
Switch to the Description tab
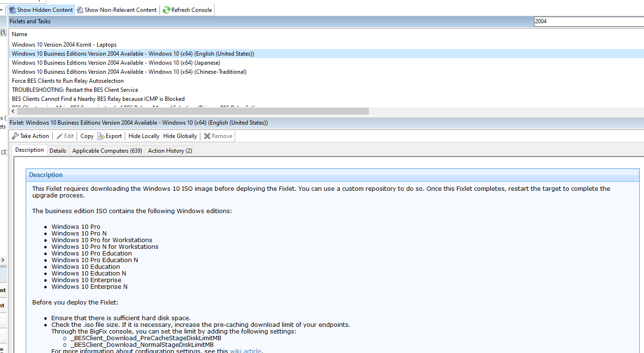[30, 150]
